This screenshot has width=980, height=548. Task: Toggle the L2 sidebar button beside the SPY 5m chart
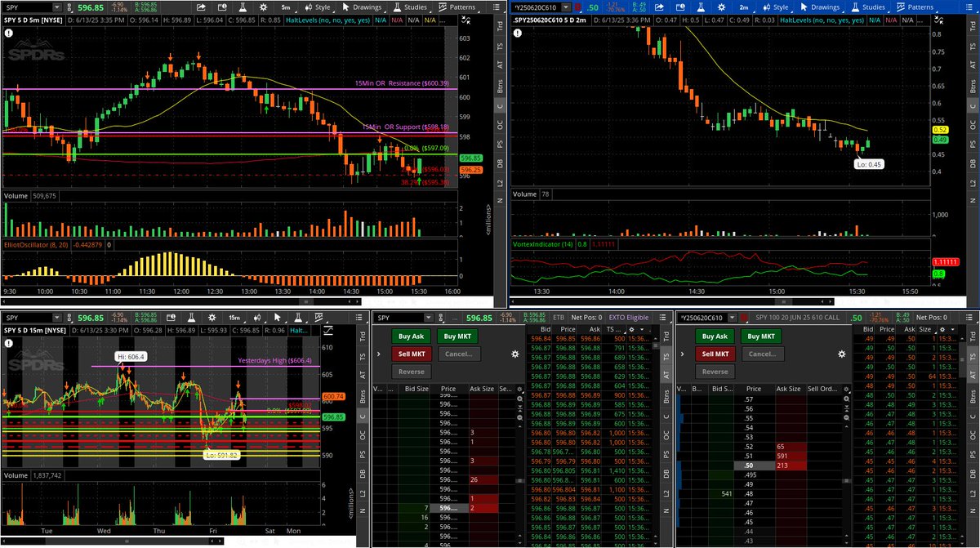(x=499, y=182)
